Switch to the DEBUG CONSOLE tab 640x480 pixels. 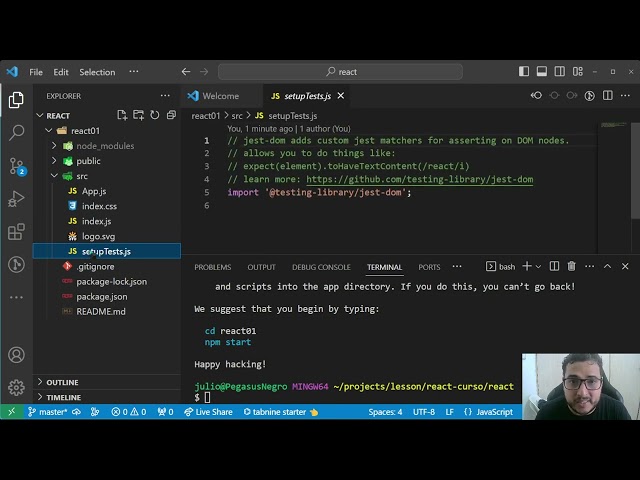[321, 267]
